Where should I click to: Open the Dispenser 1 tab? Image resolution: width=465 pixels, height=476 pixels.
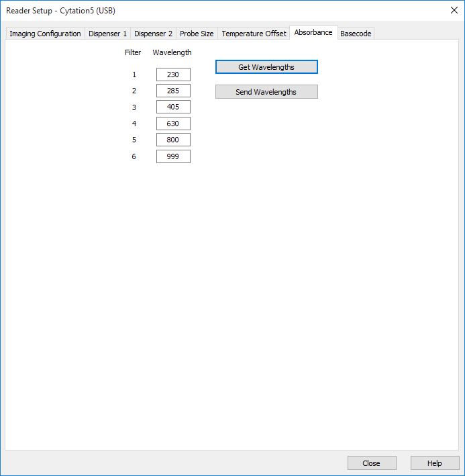click(107, 34)
